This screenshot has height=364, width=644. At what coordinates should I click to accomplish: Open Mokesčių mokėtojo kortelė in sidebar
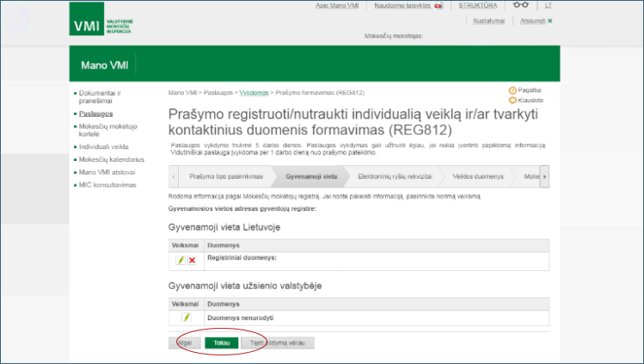point(107,130)
